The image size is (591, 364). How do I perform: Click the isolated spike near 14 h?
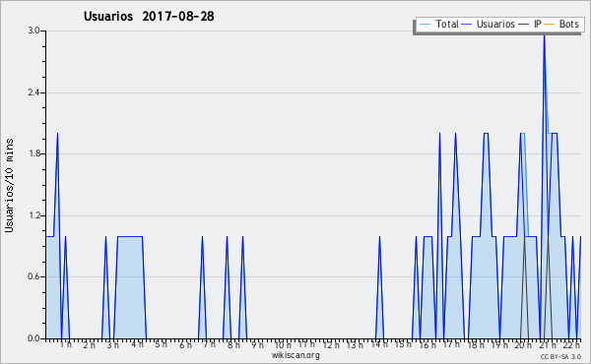click(379, 287)
